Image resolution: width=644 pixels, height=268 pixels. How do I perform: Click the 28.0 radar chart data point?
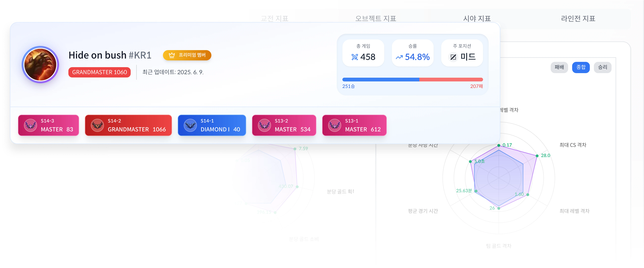pos(537,156)
